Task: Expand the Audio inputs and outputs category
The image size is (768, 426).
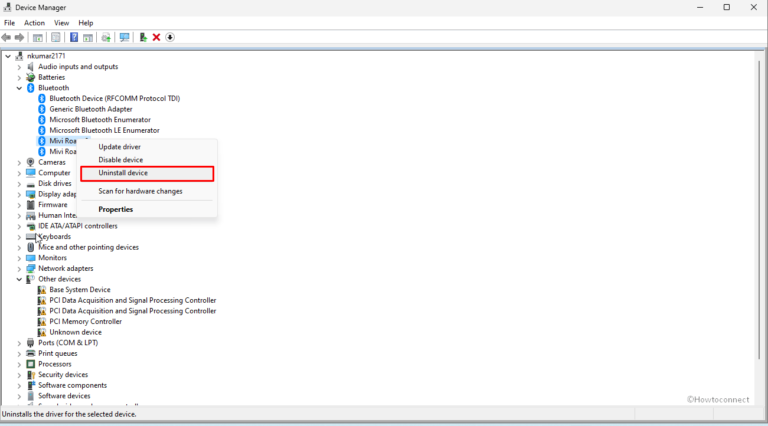Action: (19, 67)
